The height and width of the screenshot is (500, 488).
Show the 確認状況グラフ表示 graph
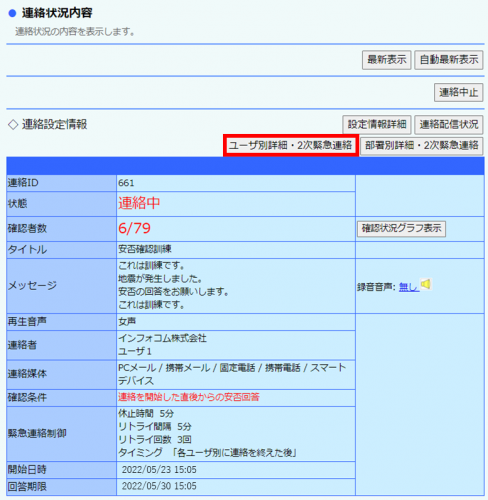(x=401, y=229)
